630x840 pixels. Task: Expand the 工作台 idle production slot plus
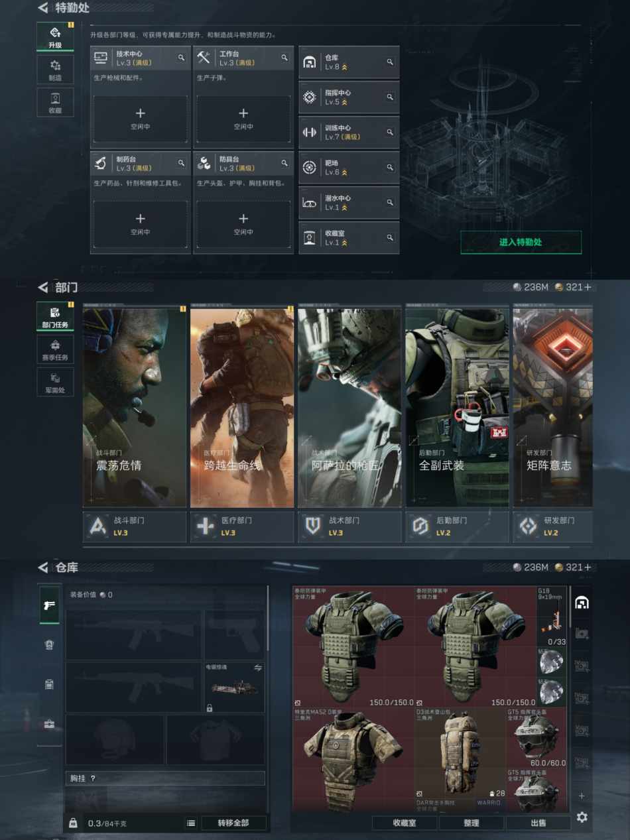pos(243,118)
